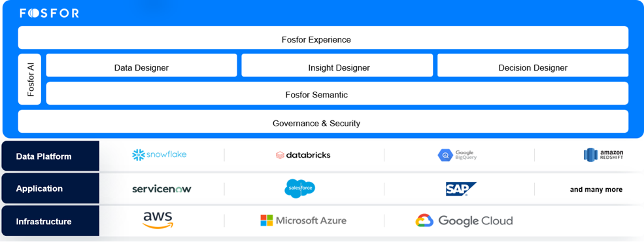The image size is (644, 242).
Task: Select the Snowflake logo
Action: 159,155
